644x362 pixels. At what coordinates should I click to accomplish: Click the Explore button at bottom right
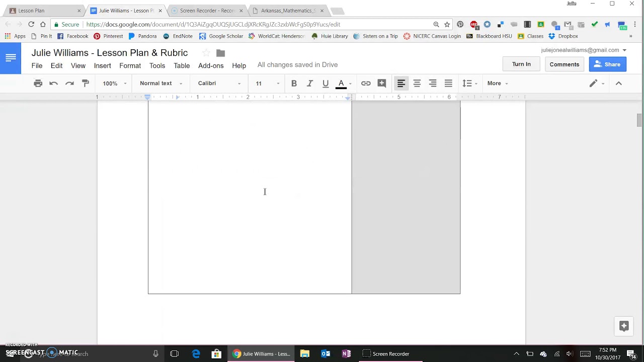click(x=624, y=326)
